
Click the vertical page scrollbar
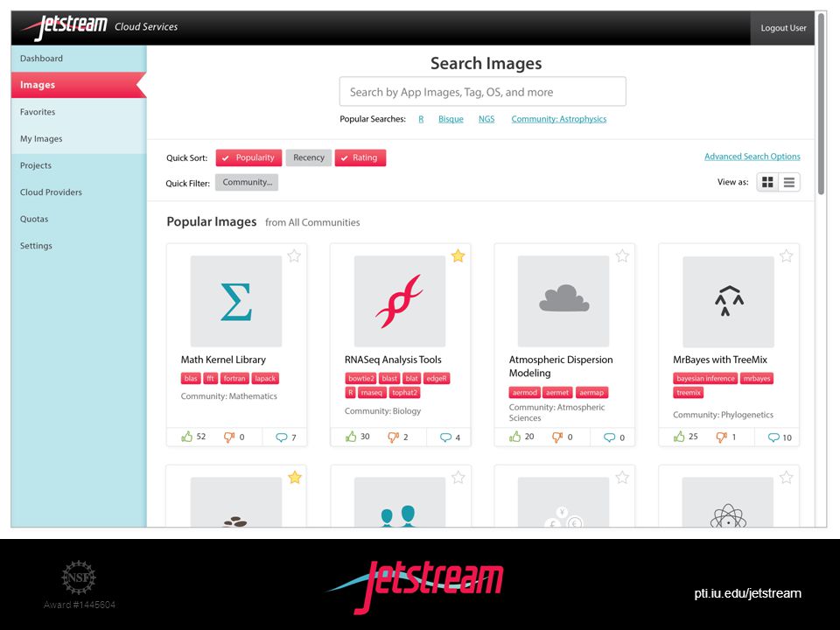tap(822, 104)
